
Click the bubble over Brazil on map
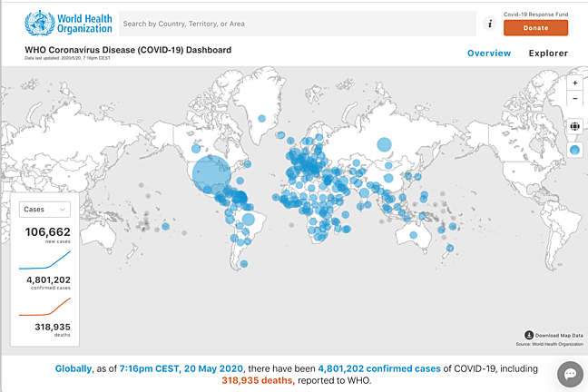click(247, 220)
